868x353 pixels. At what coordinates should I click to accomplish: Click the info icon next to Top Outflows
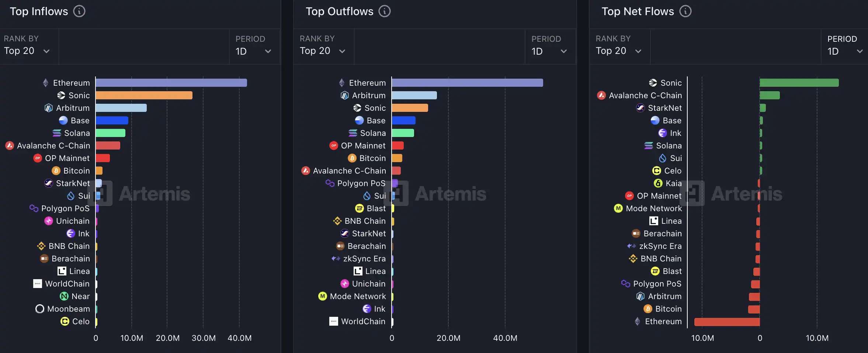pyautogui.click(x=385, y=11)
